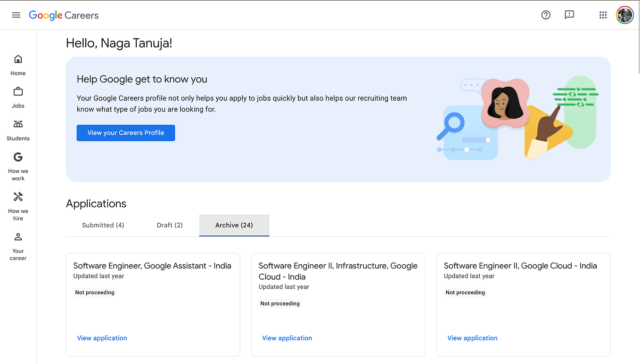Screen dimensions: 640x364
Task: Open Your career from the sidebar
Action: tap(18, 245)
